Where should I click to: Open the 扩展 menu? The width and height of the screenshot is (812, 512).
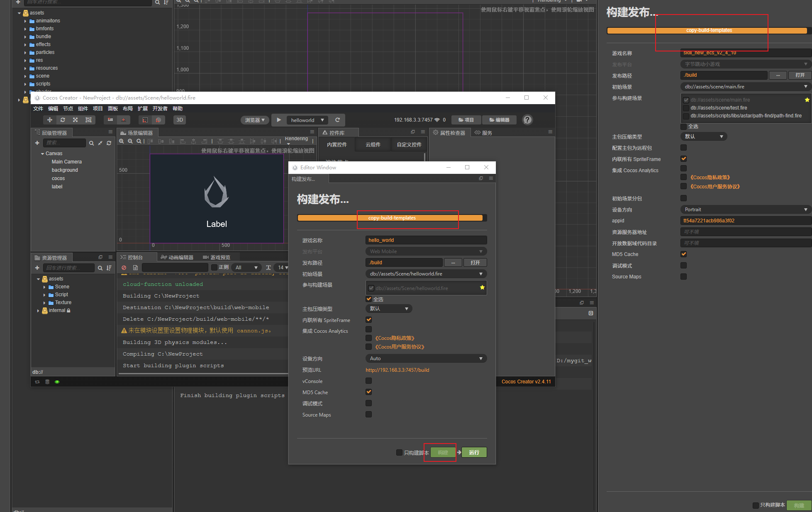(142, 109)
